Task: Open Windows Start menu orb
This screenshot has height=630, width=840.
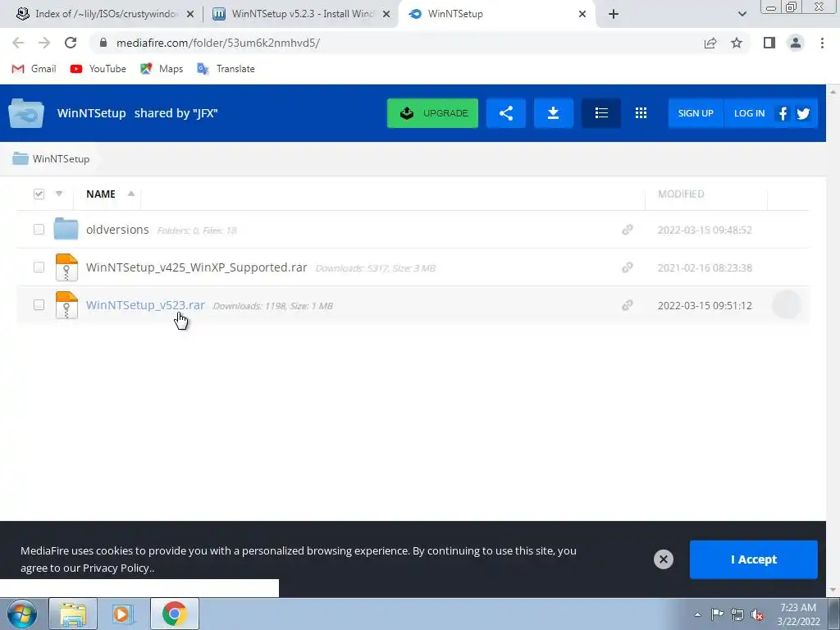Action: (22, 614)
